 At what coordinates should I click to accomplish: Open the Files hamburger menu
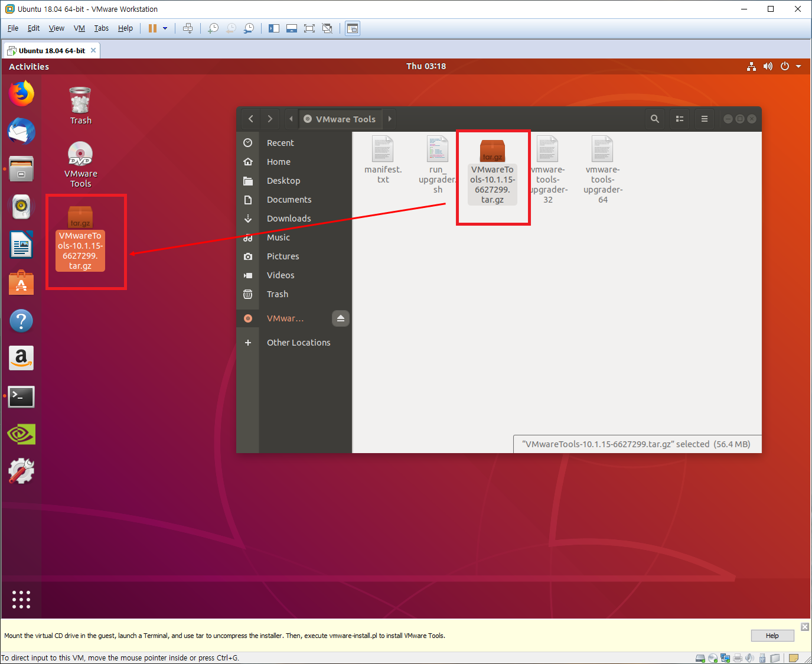(x=705, y=119)
